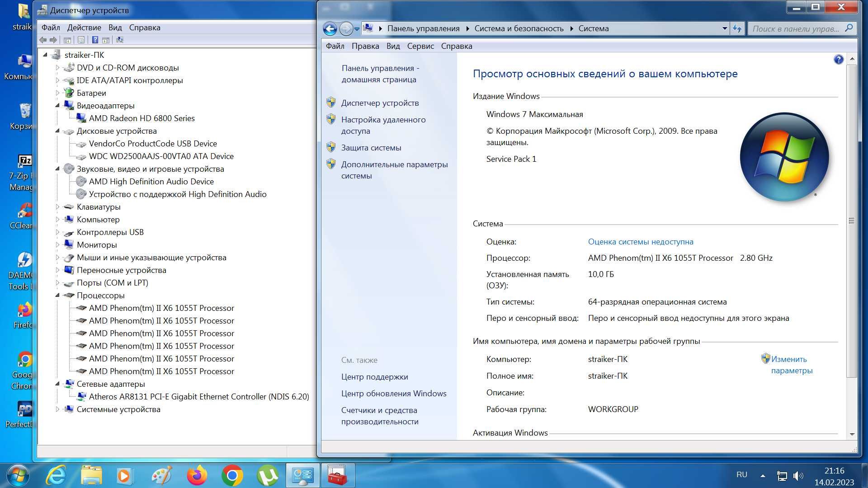This screenshot has width=868, height=488.
Task: Open Paint icon on taskbar
Action: tap(161, 476)
